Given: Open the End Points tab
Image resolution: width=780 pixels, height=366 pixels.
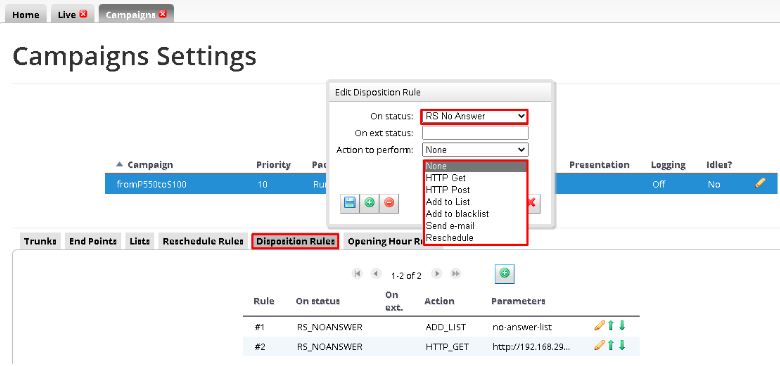Looking at the screenshot, I should coord(93,241).
